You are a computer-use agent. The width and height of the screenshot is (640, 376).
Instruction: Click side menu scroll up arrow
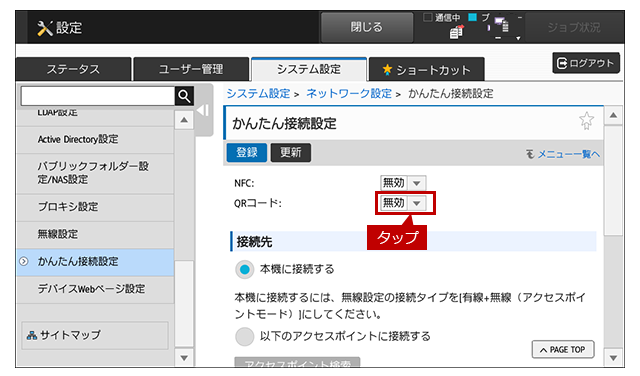click(184, 120)
